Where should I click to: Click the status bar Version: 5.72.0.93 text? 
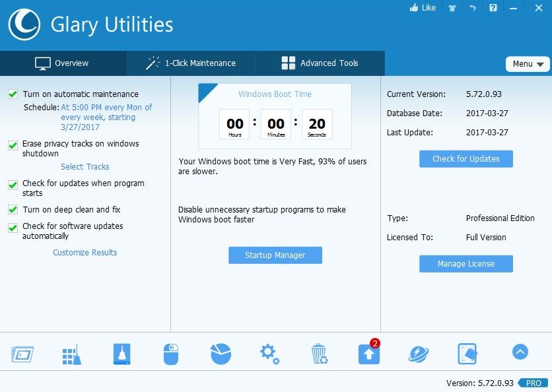point(480,383)
